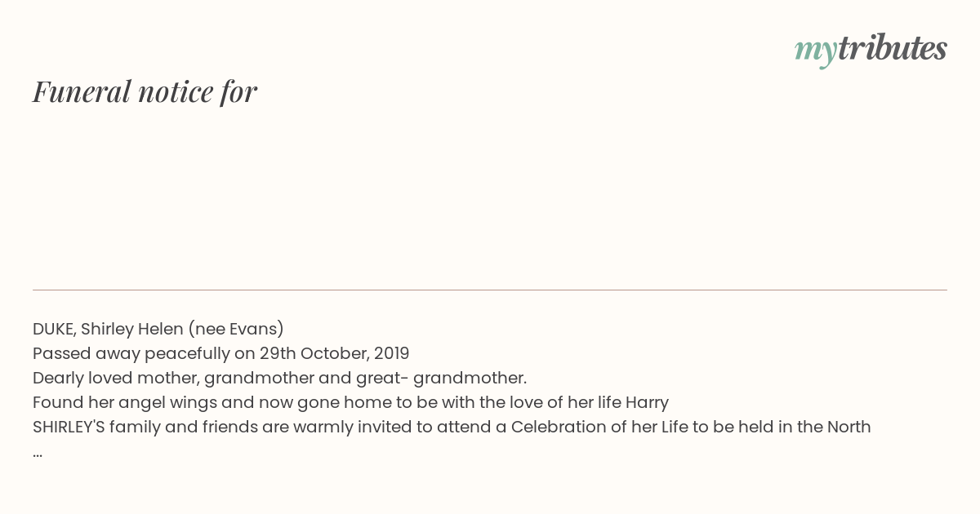This screenshot has width=980, height=514.
Task: Click the "Dearly loved mother" line
Action: click(279, 378)
